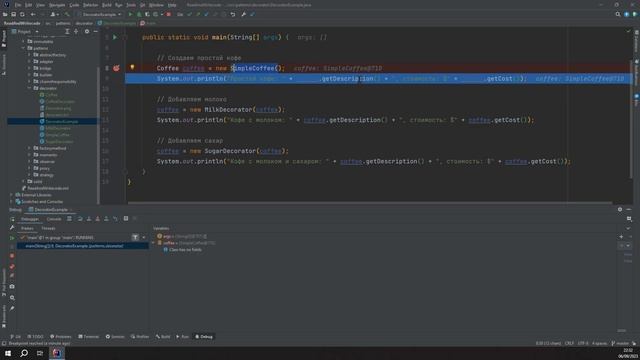Screen dimensions: 640x360
Task: Navigate back with the toolbar arrow
Action: [x=33, y=14]
